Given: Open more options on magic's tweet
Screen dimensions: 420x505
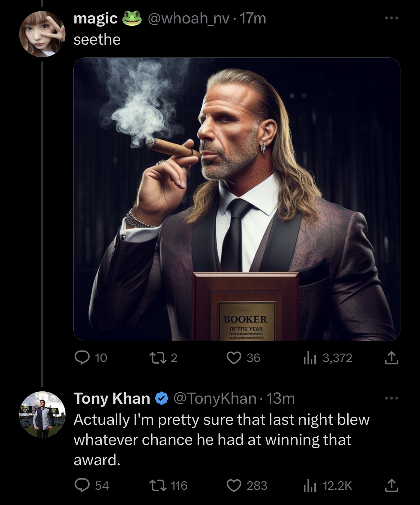Looking at the screenshot, I should (391, 18).
